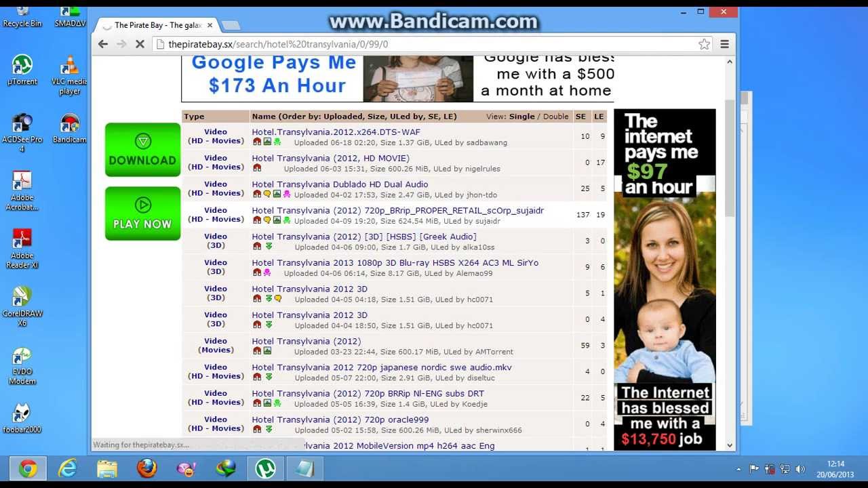Open the japanese nordic swe audio.mkv torrent link
Viewport: 868px width, 488px height.
click(x=382, y=367)
